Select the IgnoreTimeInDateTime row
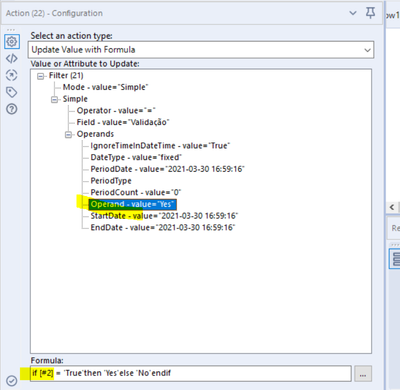 point(160,146)
